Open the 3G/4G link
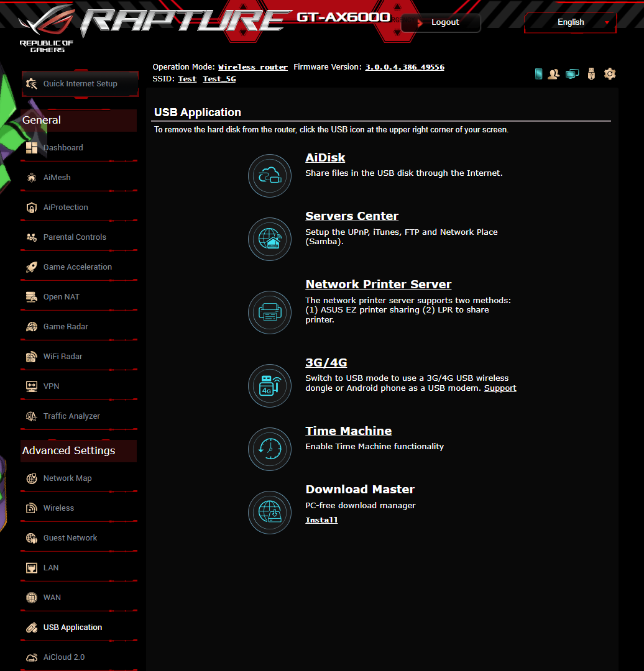Image resolution: width=644 pixels, height=671 pixels. pyautogui.click(x=326, y=362)
